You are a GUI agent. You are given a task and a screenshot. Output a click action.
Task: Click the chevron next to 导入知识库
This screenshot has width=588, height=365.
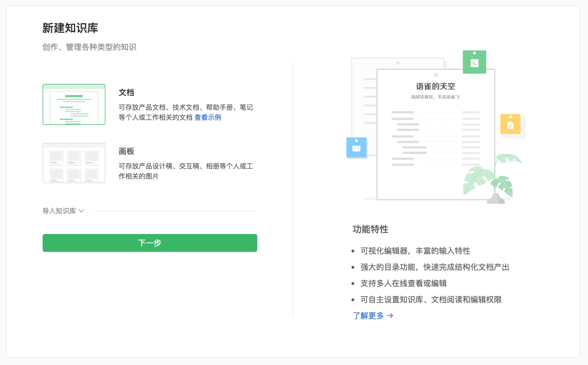(81, 211)
